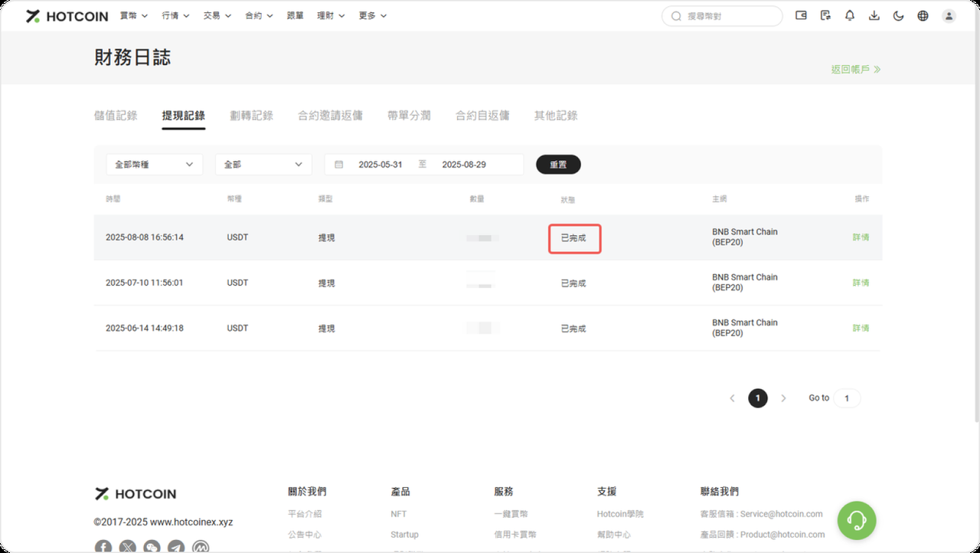The image size is (980, 553).
Task: Click the start date 2025-05-31 field
Action: click(381, 165)
